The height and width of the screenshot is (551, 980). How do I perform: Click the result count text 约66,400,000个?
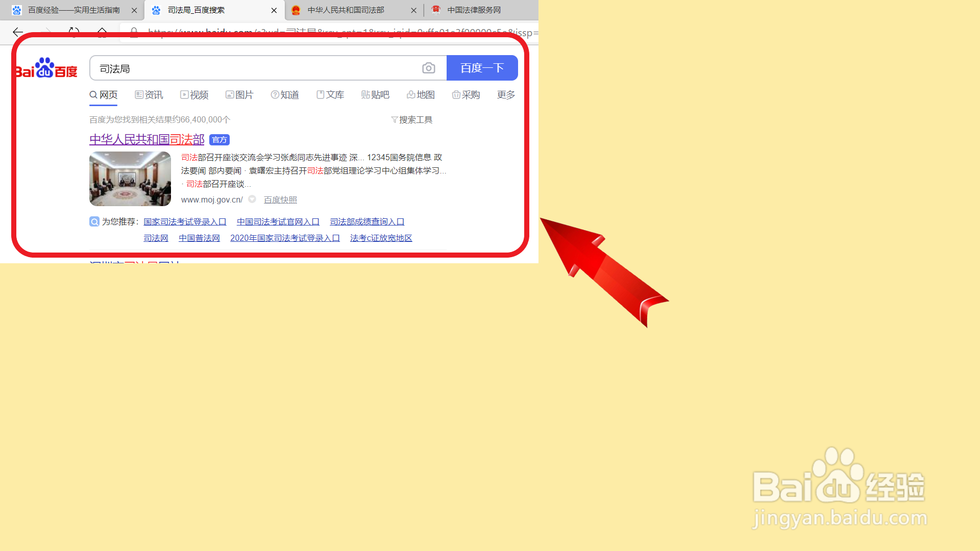tap(201, 120)
